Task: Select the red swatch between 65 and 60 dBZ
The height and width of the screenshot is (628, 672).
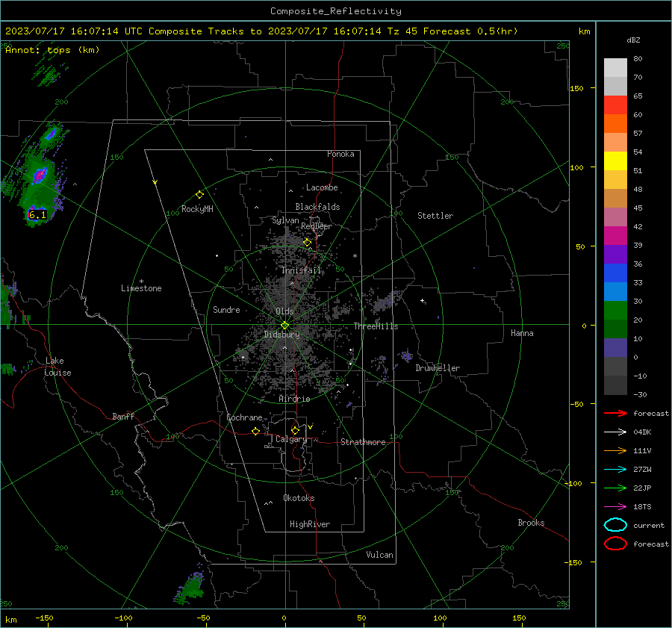Action: [615, 105]
